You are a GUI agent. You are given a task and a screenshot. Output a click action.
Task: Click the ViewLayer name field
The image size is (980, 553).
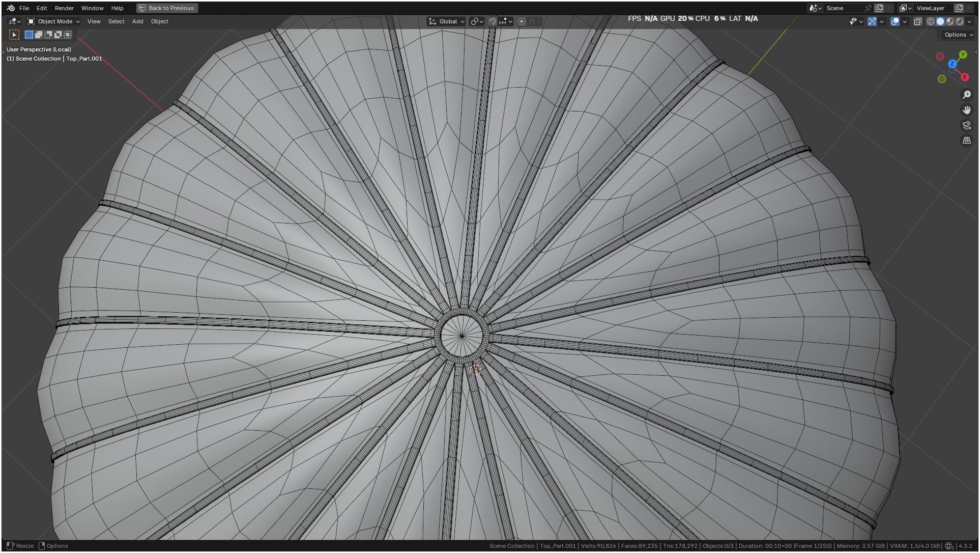coord(934,8)
